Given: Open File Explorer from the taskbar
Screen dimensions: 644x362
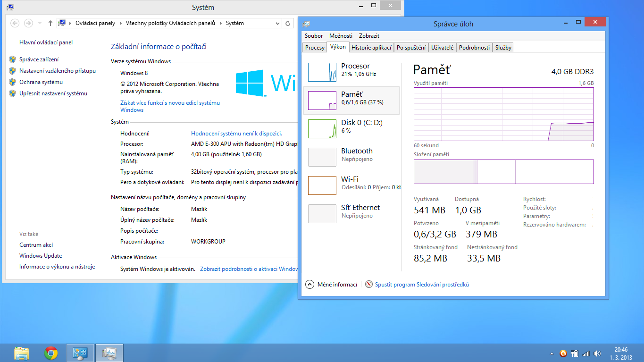Looking at the screenshot, I should [22, 353].
